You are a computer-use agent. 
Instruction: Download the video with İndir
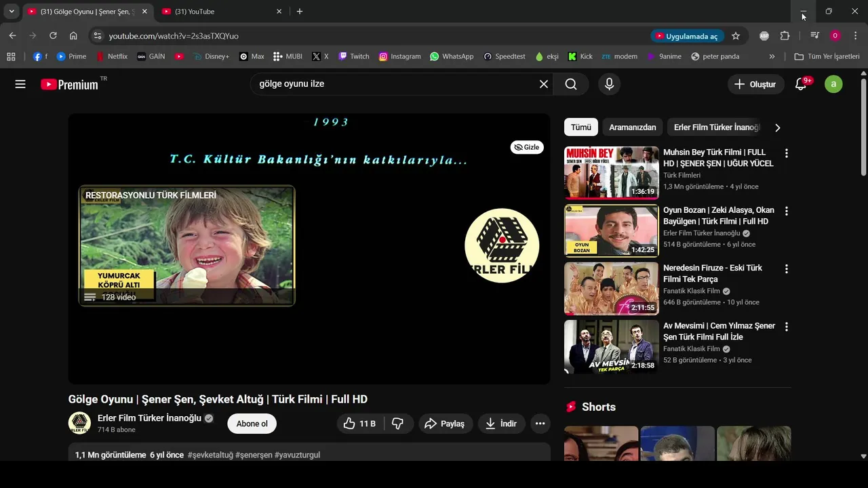[x=501, y=424]
